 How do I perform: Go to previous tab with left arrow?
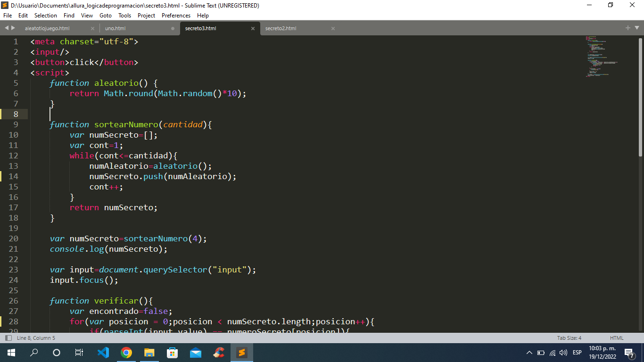[7, 28]
